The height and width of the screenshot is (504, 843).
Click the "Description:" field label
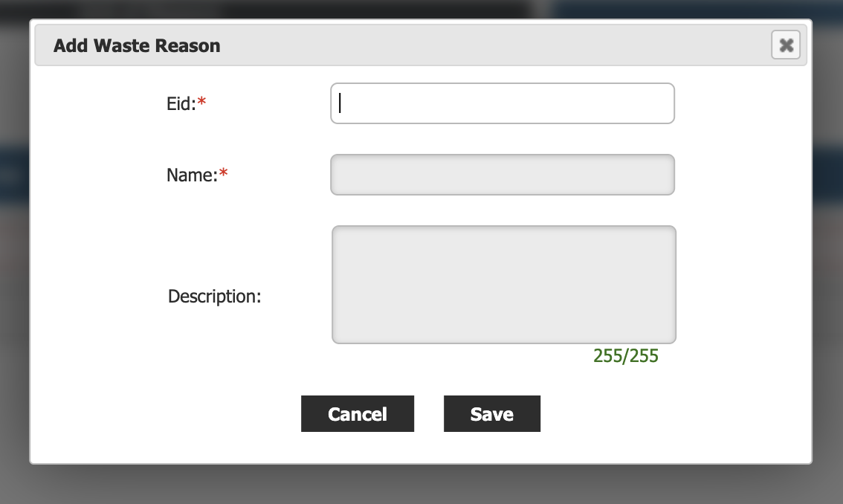tap(214, 297)
